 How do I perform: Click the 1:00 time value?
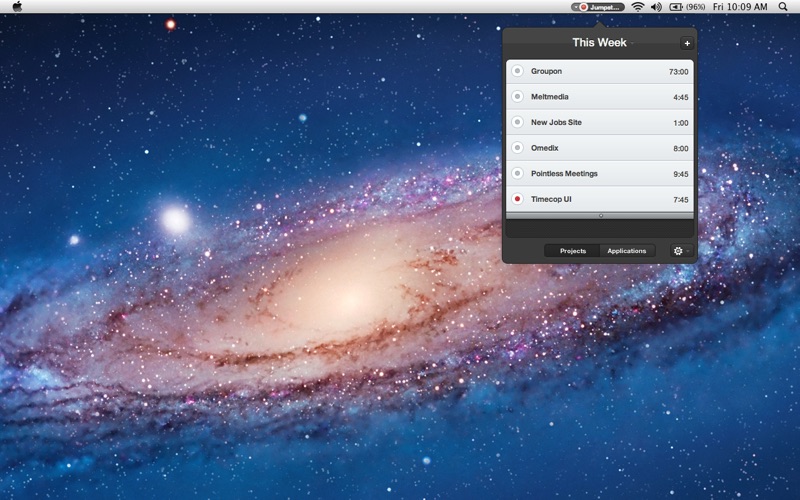coord(681,123)
